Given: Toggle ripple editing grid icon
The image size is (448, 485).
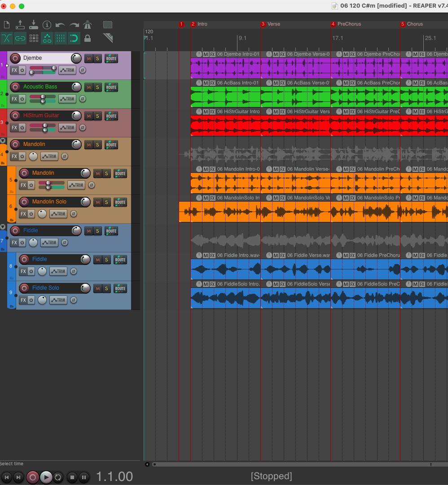Looking at the screenshot, I should tap(34, 38).
